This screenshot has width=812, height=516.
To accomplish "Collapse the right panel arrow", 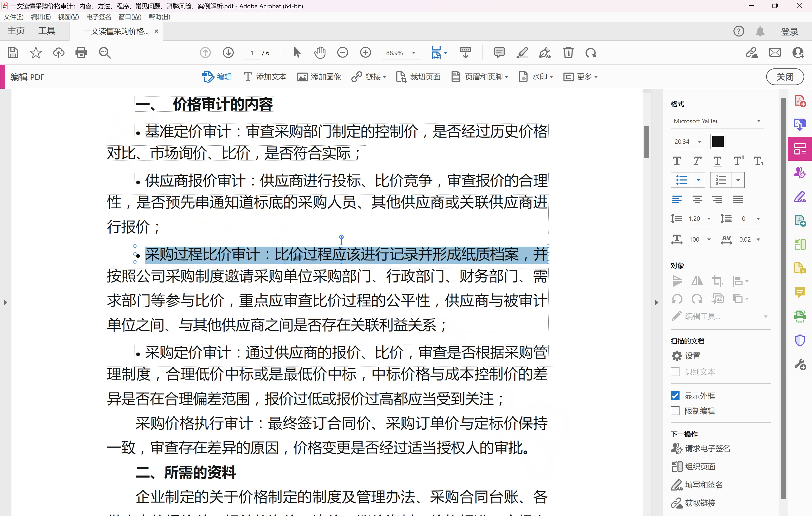I will (x=656, y=302).
